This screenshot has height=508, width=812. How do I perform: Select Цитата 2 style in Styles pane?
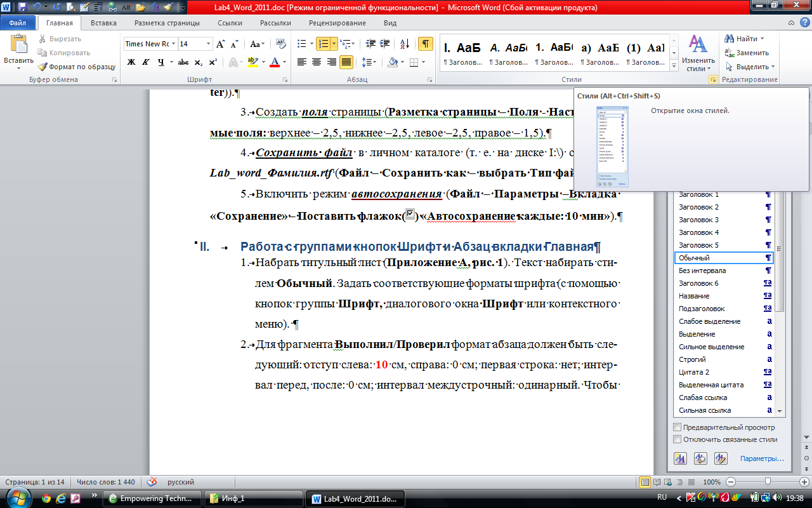point(724,372)
